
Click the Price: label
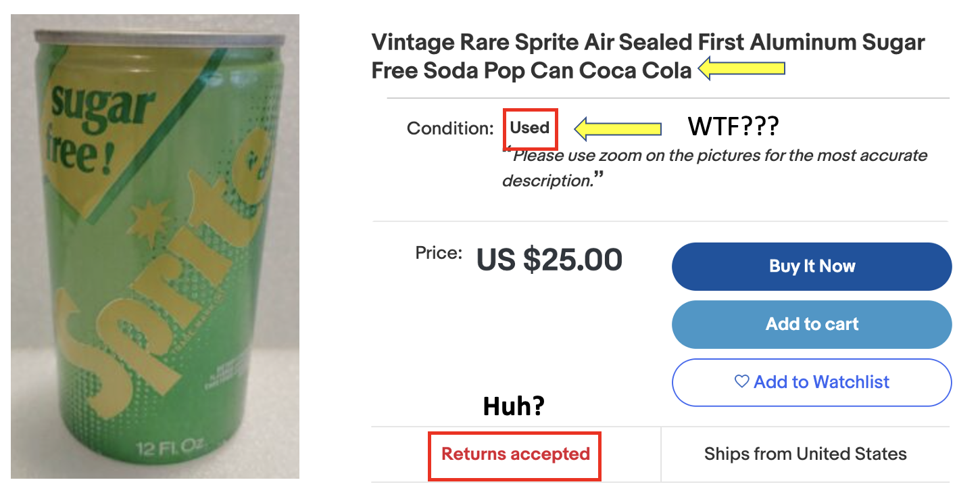click(439, 254)
